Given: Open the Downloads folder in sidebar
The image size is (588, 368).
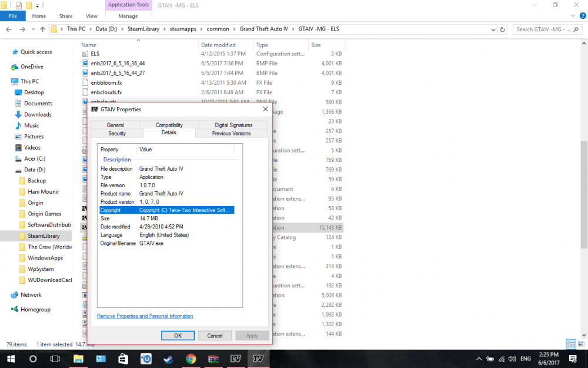Looking at the screenshot, I should (38, 114).
